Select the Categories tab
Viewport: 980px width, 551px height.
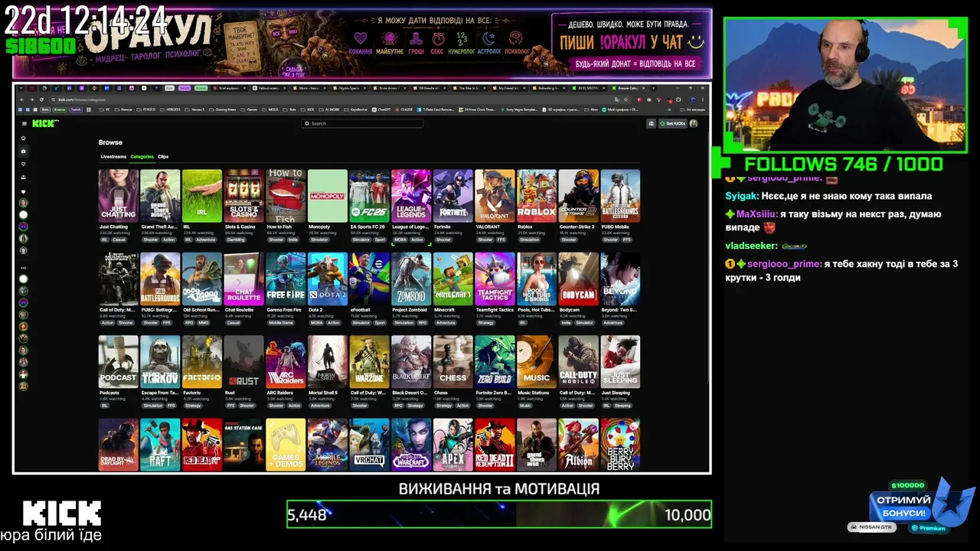pos(142,156)
